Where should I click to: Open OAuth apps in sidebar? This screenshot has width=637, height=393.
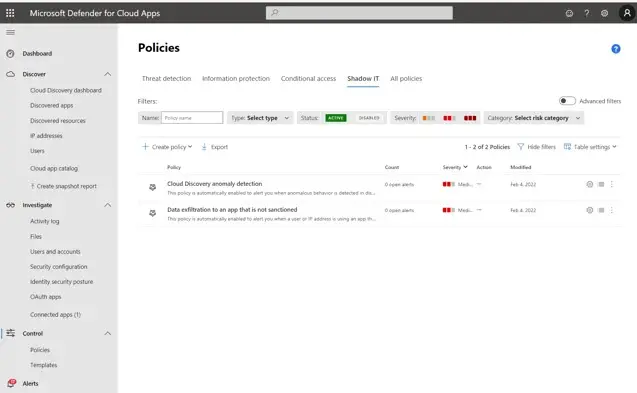coord(46,297)
